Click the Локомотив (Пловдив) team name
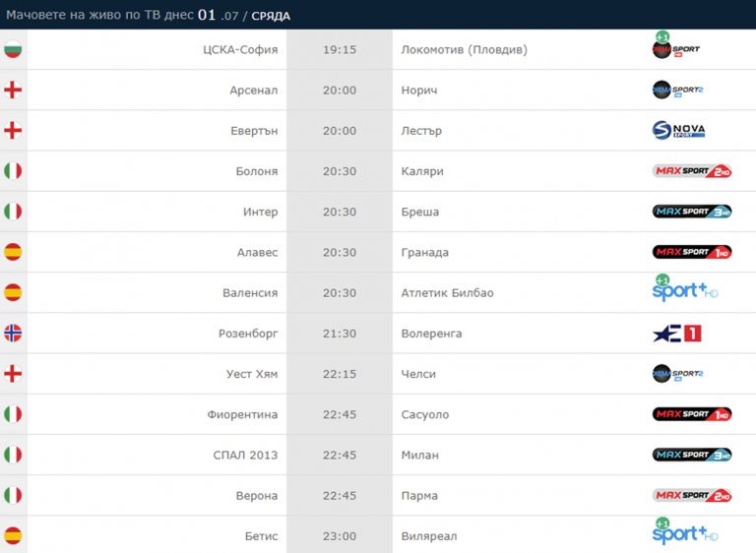The image size is (756, 553). [x=464, y=49]
